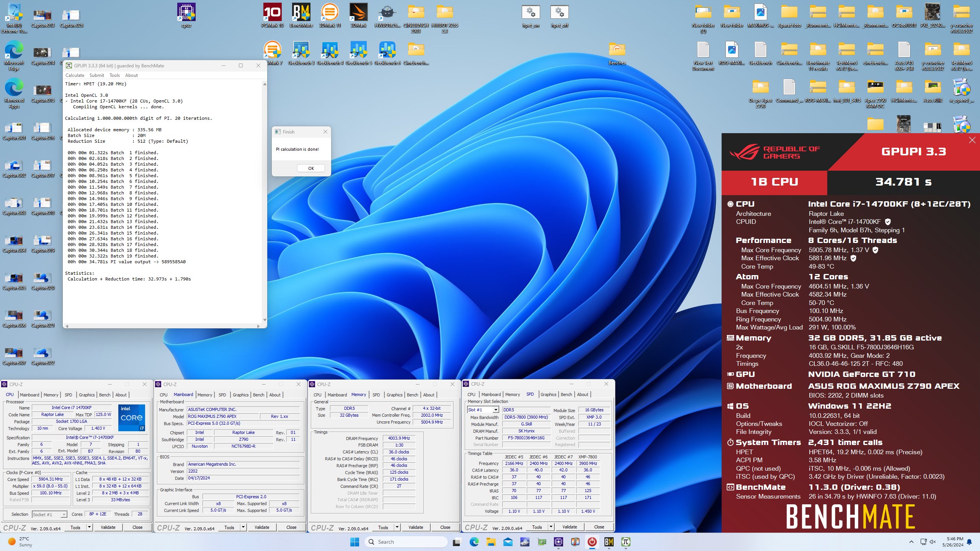Open the notifications bell icon
The height and width of the screenshot is (551, 980).
click(x=969, y=542)
